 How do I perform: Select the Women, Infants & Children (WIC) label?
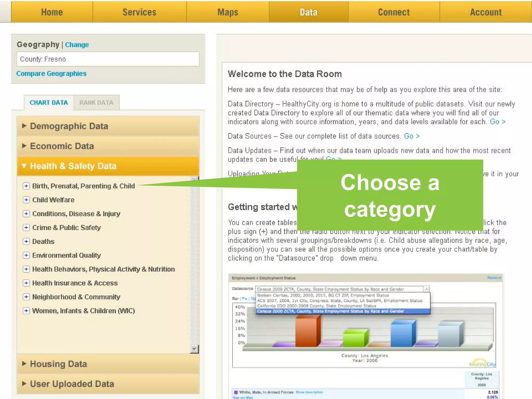click(x=83, y=311)
